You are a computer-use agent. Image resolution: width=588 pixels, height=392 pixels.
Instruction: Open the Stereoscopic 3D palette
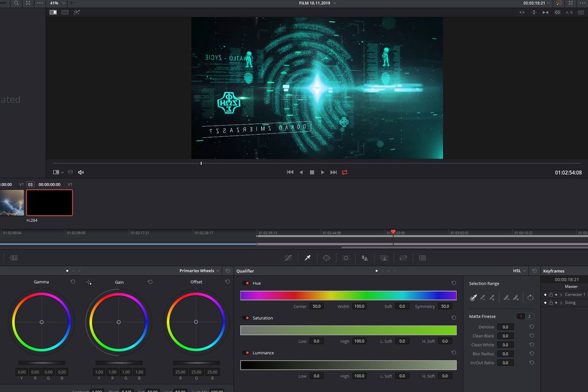coord(422,258)
